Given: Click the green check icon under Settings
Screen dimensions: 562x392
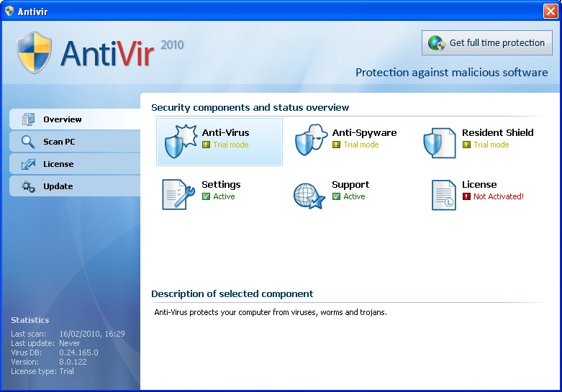Looking at the screenshot, I should click(206, 196).
